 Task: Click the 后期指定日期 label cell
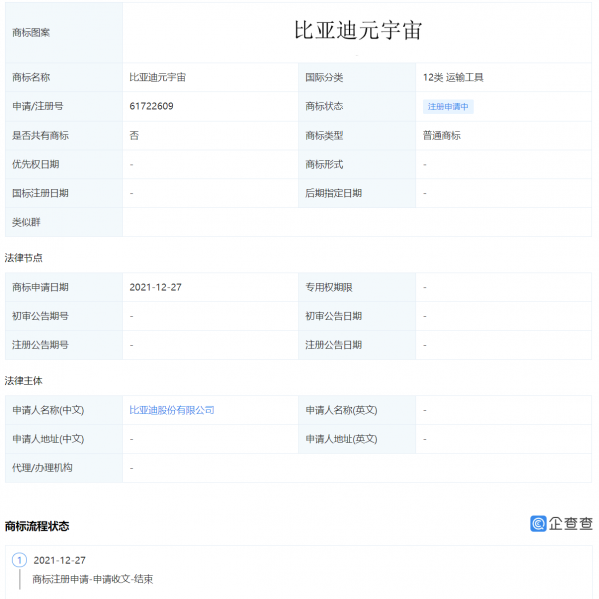point(357,193)
